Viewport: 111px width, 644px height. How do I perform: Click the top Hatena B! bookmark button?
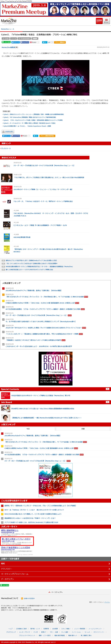45,42
